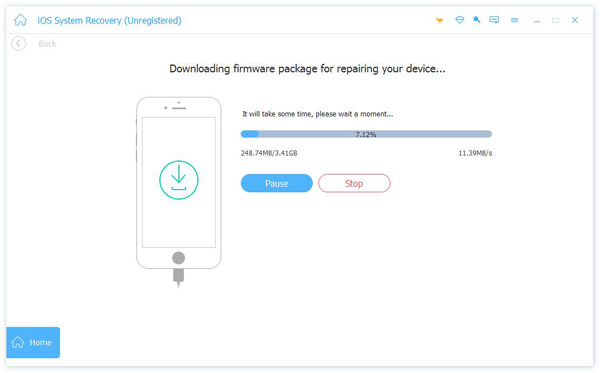This screenshot has height=373, width=600.
Task: Click the house icon beside the window title
Action: pyautogui.click(x=20, y=20)
